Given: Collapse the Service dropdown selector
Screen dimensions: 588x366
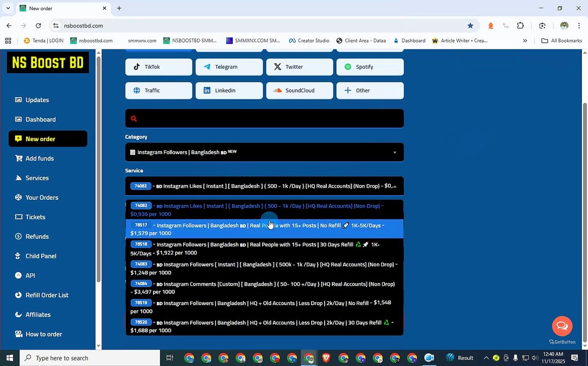Looking at the screenshot, I should 264,186.
